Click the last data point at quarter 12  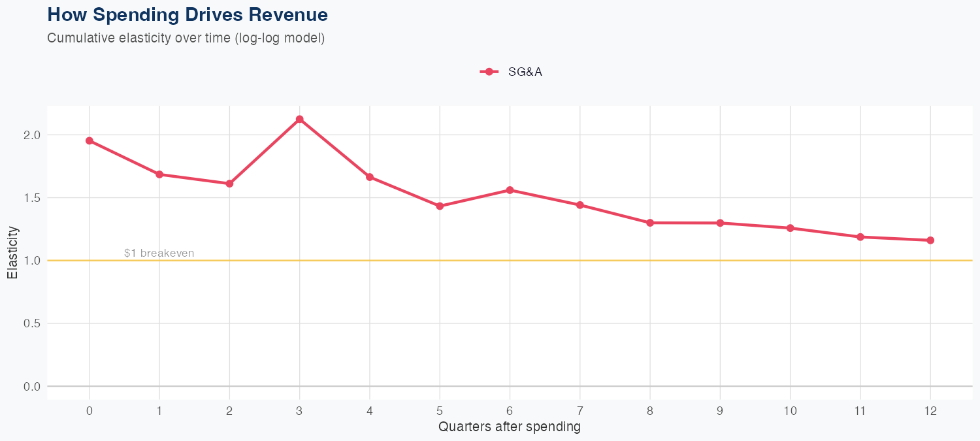(930, 240)
